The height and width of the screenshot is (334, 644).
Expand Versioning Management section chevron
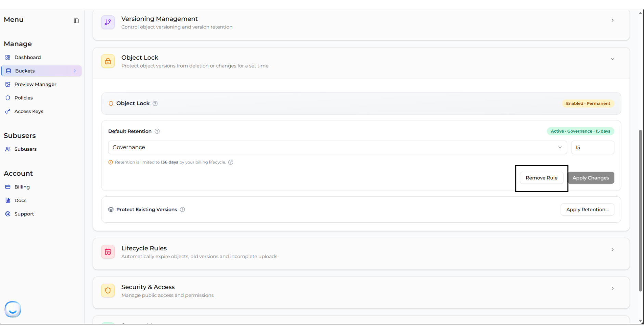point(613,20)
